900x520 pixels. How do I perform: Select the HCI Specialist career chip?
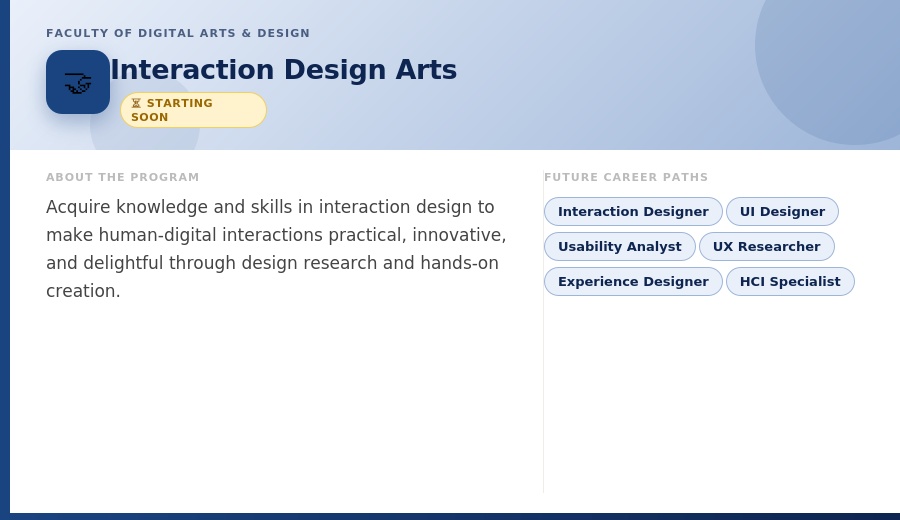coord(790,282)
